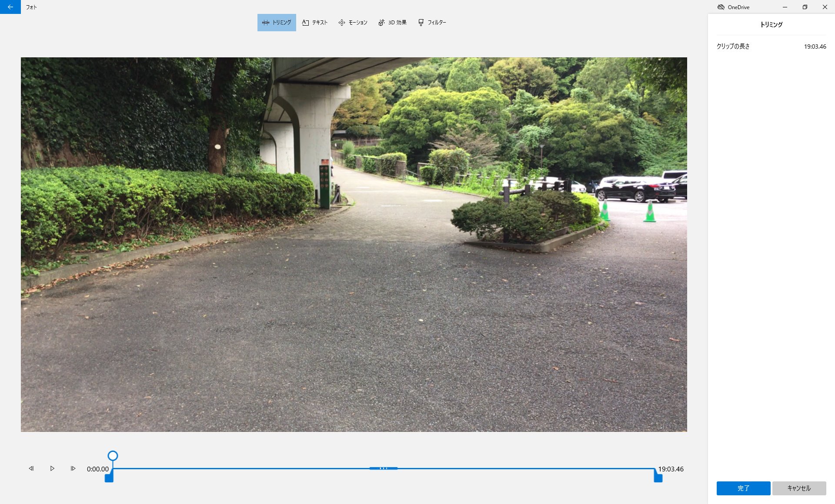Click the video preview image

pyautogui.click(x=354, y=244)
